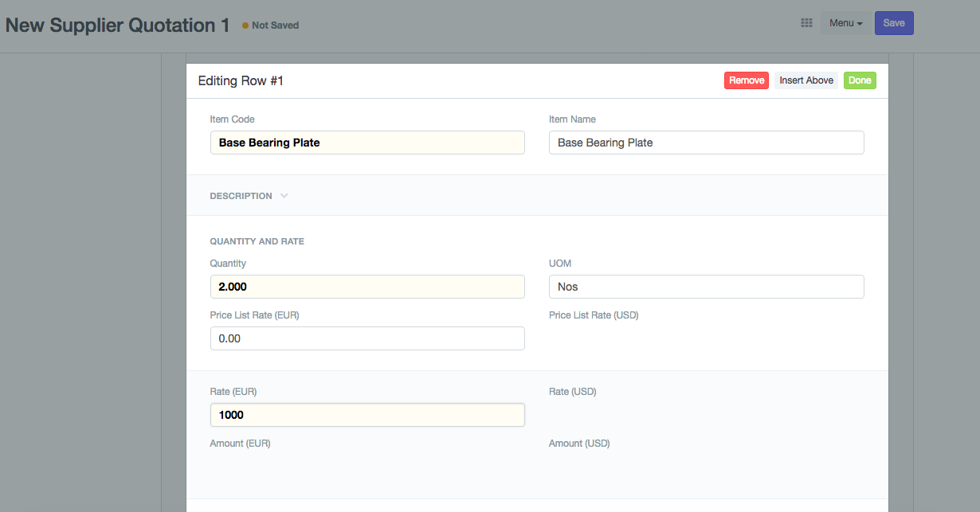Click the Editing Row #1 header
This screenshot has height=512, width=980.
click(x=241, y=81)
